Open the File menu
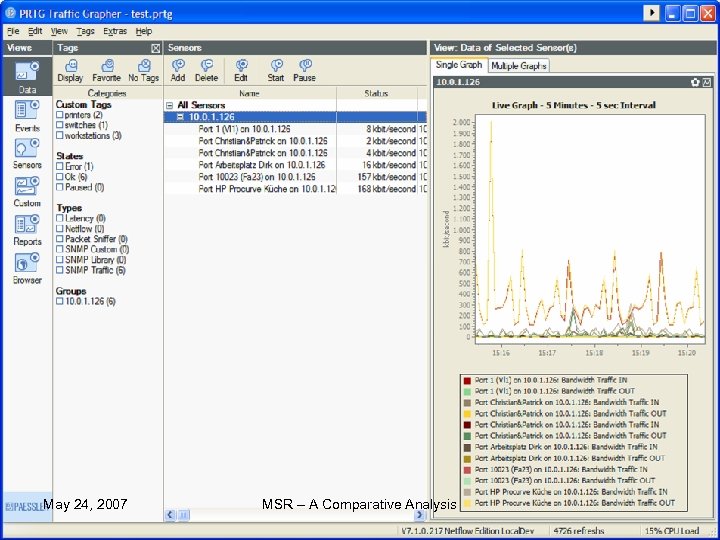 [x=13, y=31]
